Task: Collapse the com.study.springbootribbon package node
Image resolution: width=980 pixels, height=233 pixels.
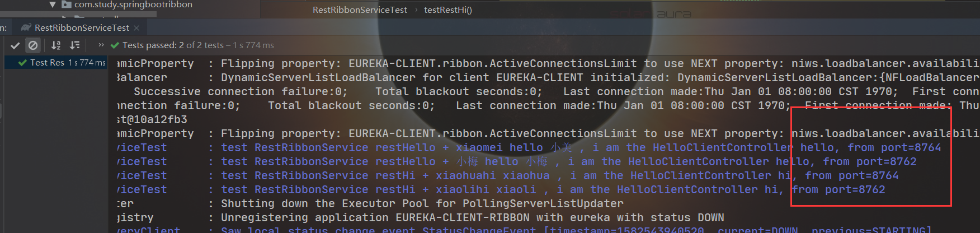Action: click(x=53, y=4)
